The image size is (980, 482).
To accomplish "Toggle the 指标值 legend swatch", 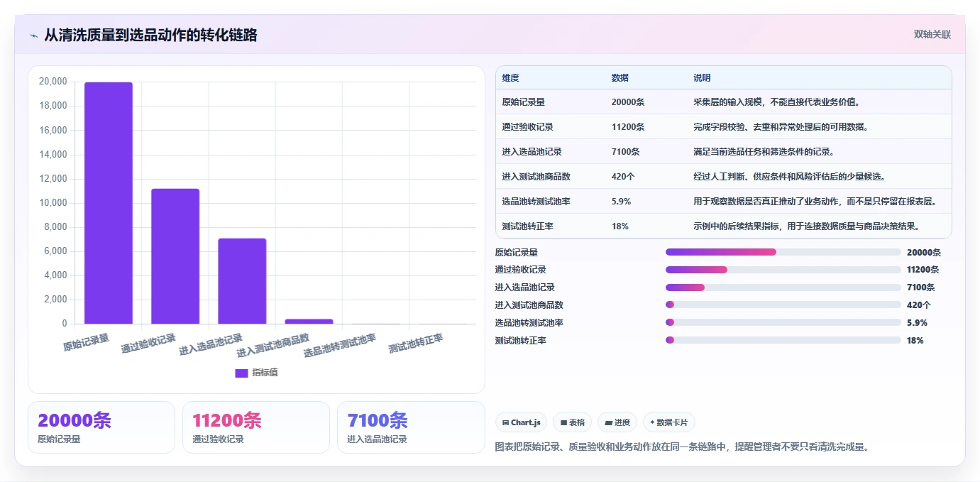I will tap(241, 373).
